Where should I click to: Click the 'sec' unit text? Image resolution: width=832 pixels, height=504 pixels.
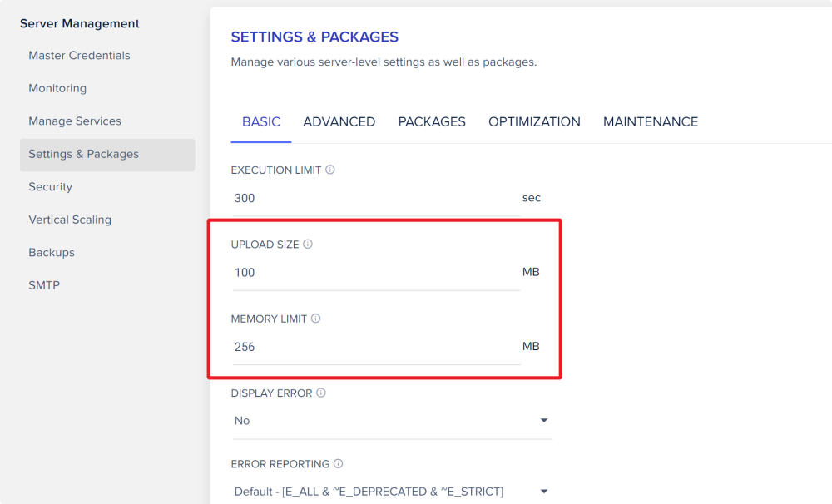coord(531,198)
